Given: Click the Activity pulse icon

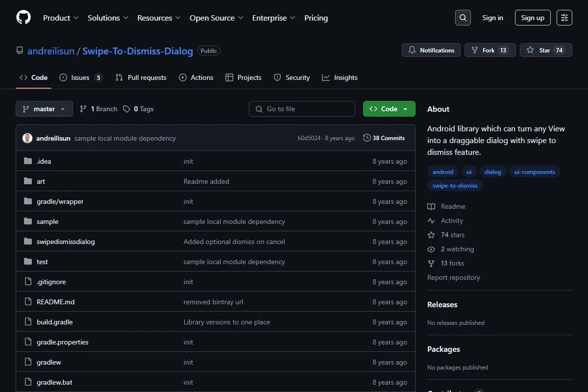Looking at the screenshot, I should [431, 220].
